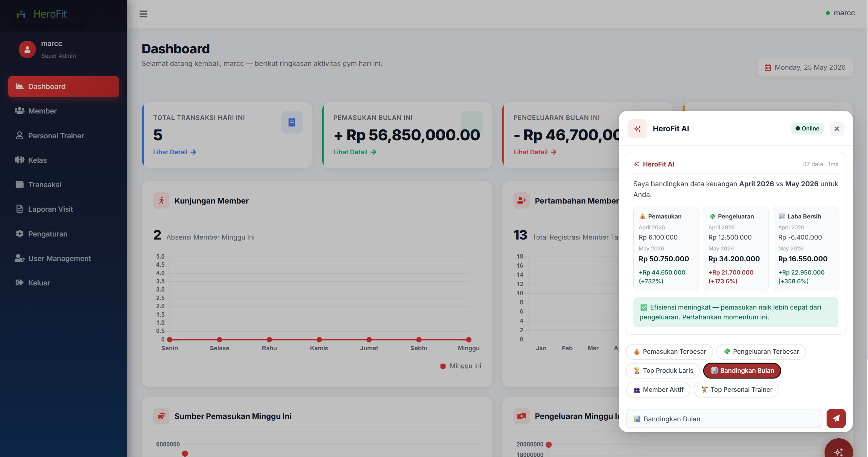
Task: Click the "37 data · 1ms" text
Action: (820, 164)
